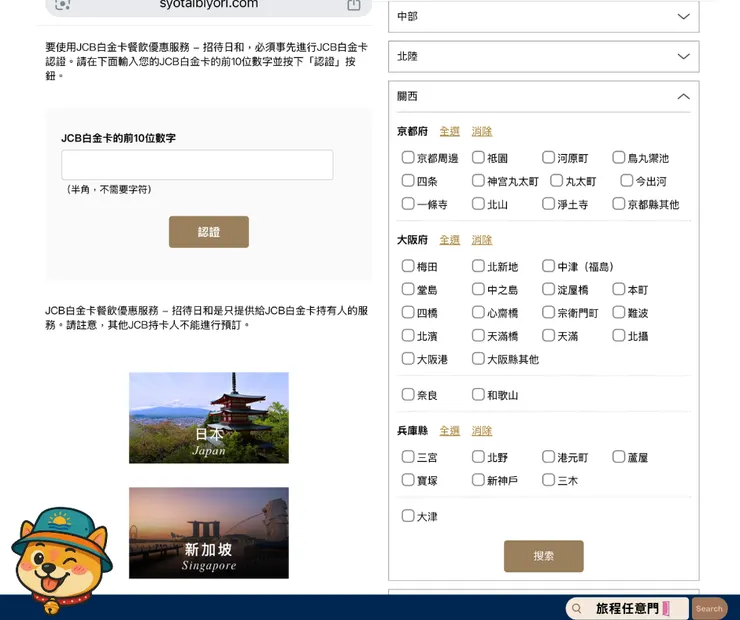The width and height of the screenshot is (740, 620).
Task: Check the 蘆屋 checkbox
Action: tap(618, 456)
